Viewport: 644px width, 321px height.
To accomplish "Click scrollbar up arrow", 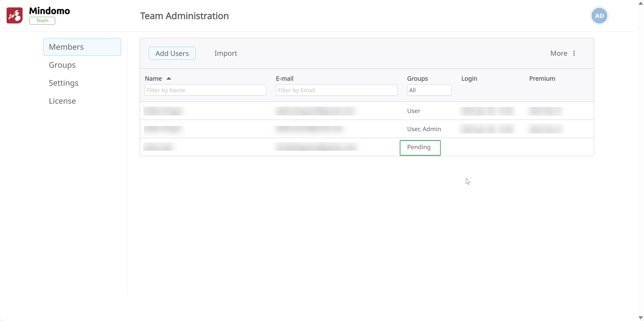I will 641,3.
